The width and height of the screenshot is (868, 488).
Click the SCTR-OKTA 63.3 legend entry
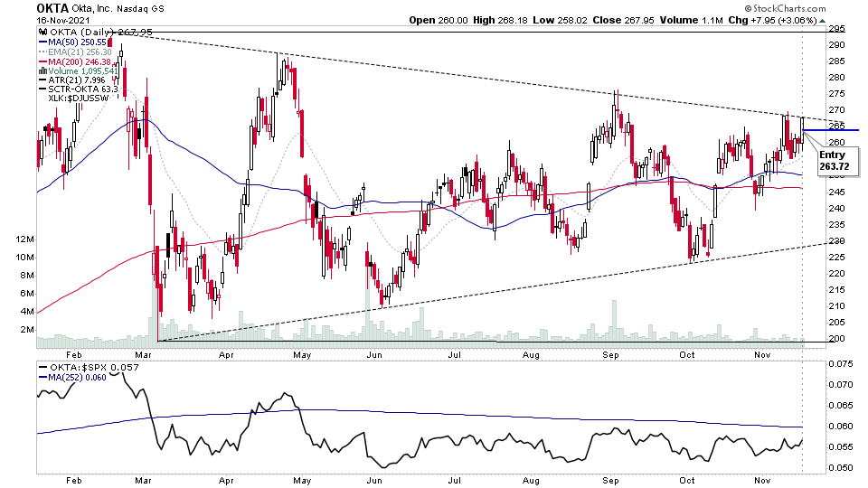(83, 89)
